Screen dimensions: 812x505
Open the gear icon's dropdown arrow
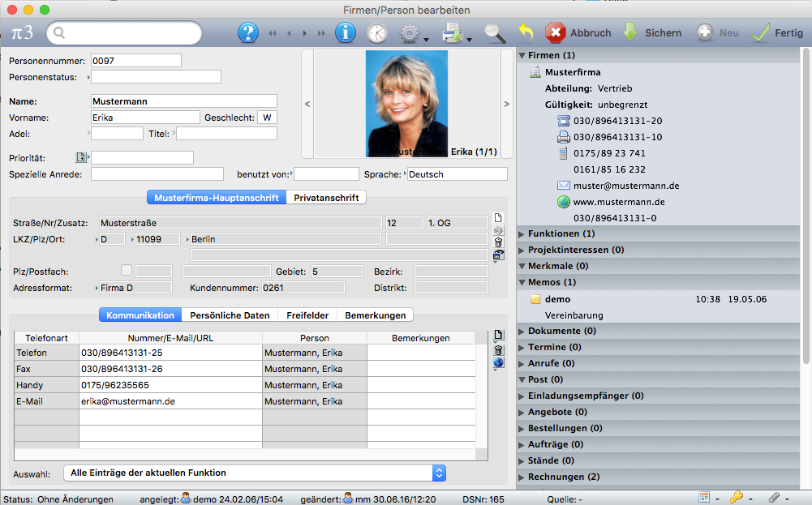(x=426, y=40)
